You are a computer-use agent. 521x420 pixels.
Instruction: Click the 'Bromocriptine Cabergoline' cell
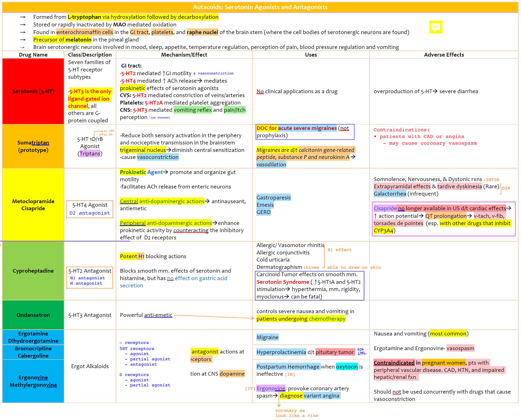point(33,352)
